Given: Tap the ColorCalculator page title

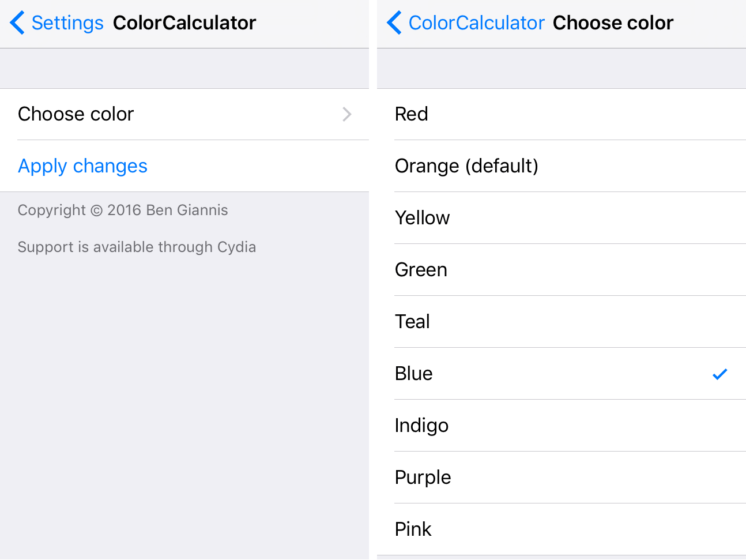Looking at the screenshot, I should (184, 22).
